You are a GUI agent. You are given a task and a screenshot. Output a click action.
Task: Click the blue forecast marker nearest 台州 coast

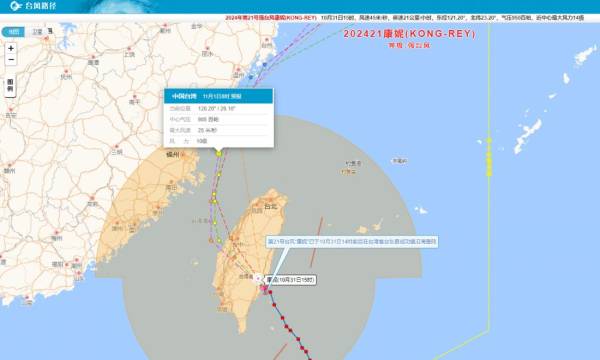pos(264,65)
